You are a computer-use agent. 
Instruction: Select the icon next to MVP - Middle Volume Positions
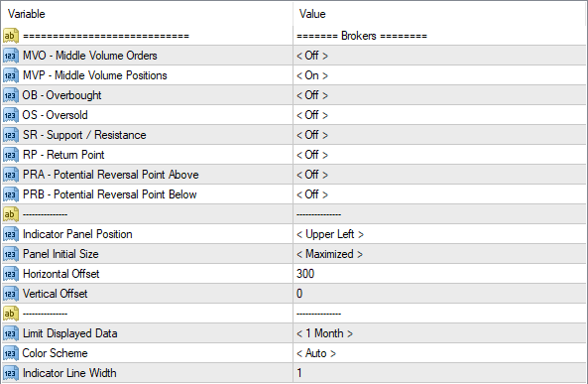pos(11,75)
